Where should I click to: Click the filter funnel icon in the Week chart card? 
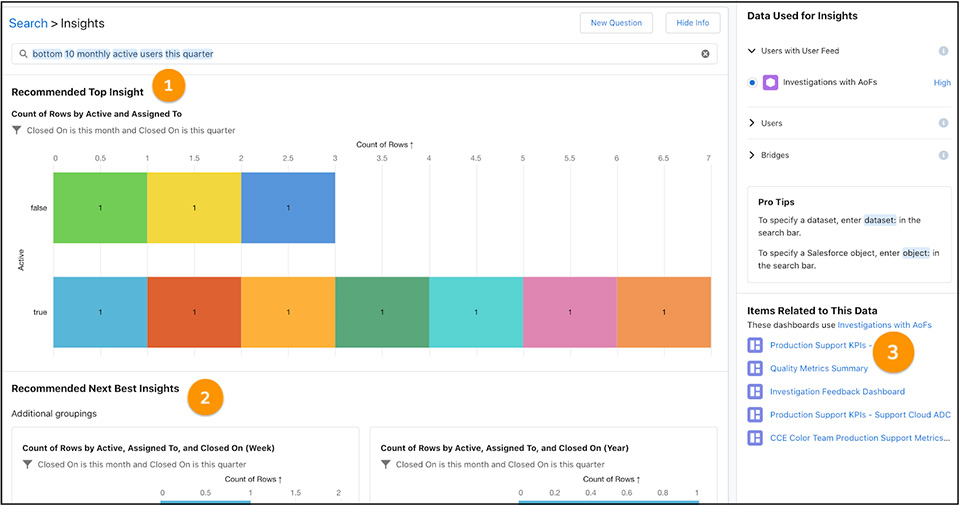[28, 464]
